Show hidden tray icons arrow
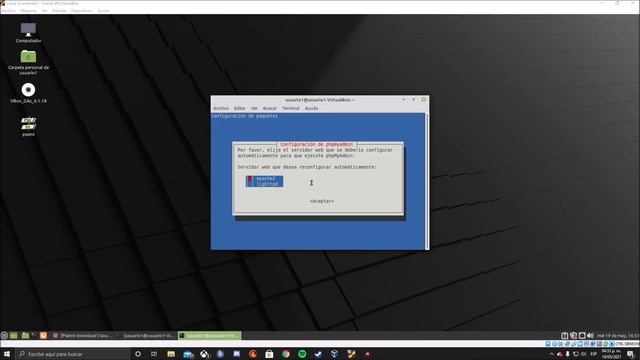 click(x=552, y=354)
